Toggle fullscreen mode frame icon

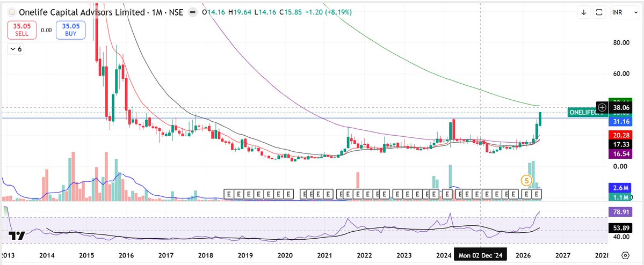pyautogui.click(x=599, y=12)
